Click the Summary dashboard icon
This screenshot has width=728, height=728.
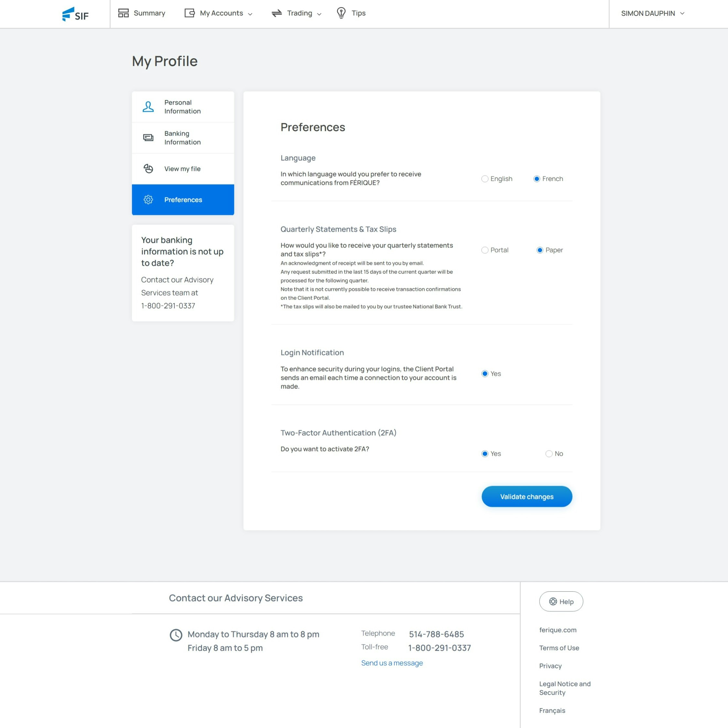pos(123,13)
